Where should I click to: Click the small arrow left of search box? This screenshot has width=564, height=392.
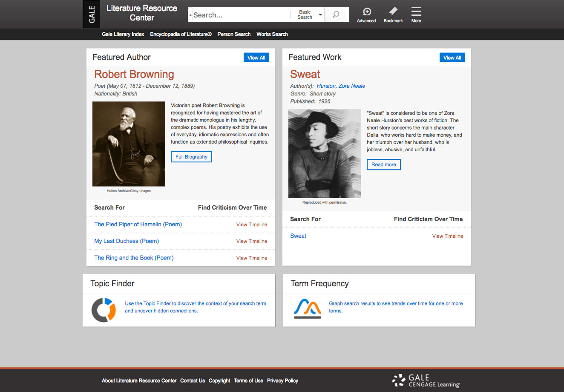[190, 15]
